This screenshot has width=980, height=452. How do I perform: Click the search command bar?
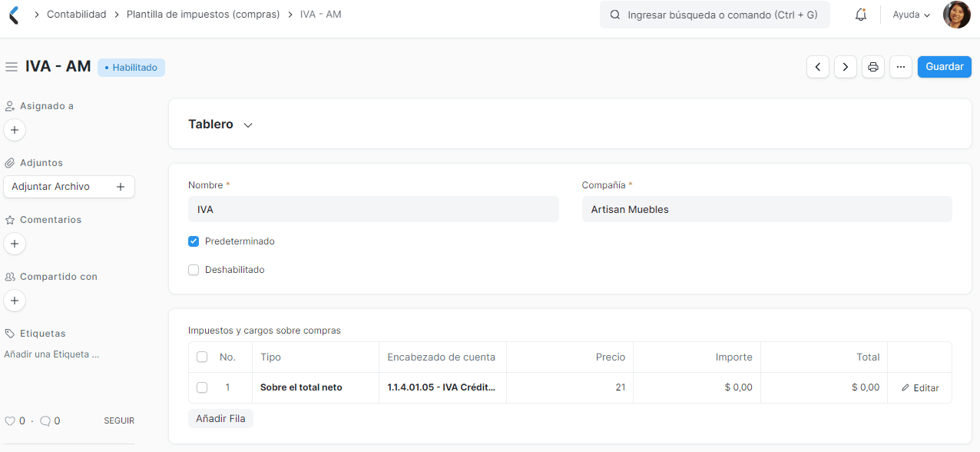(715, 15)
